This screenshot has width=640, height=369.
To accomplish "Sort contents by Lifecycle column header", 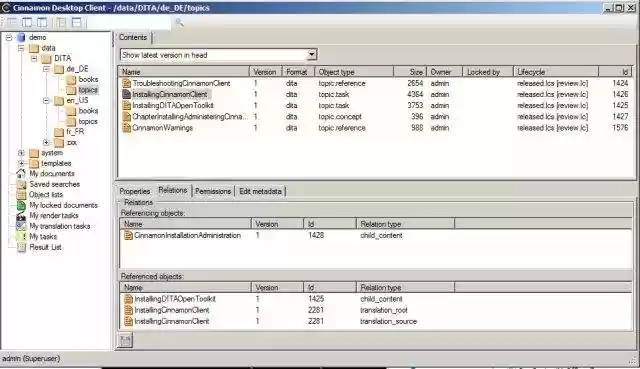I will 556,72.
